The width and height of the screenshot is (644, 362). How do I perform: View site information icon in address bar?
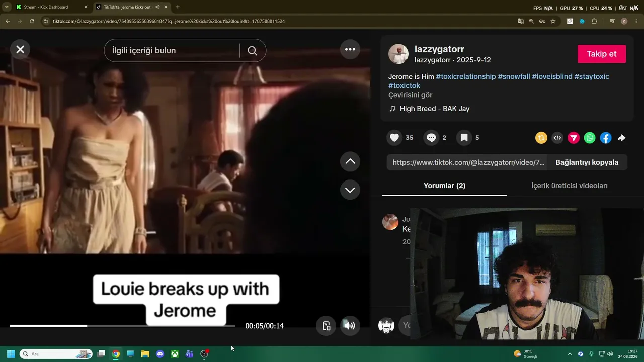tap(46, 21)
